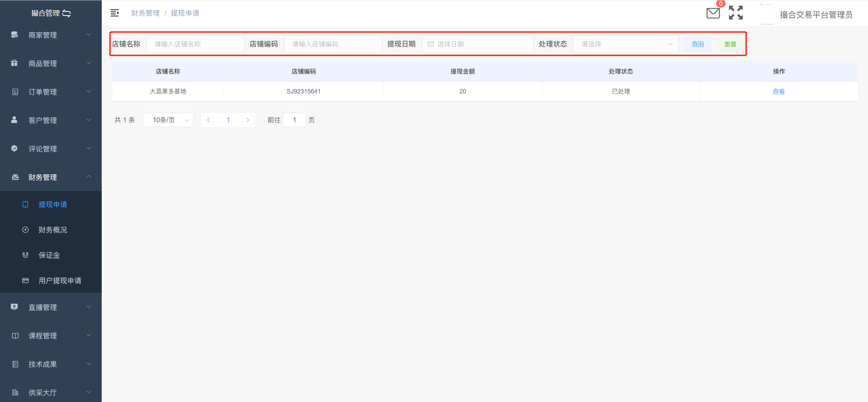Click the 撮合交易平台管理员 user name
The image size is (868, 402).
tap(816, 15)
